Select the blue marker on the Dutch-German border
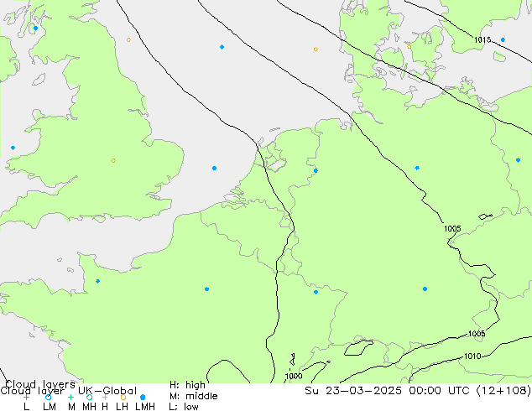 (x=316, y=170)
